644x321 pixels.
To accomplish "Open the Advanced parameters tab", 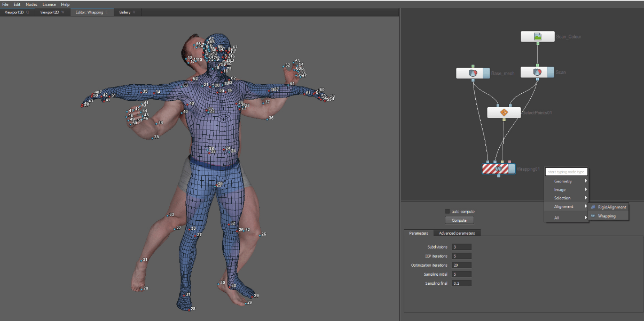I will pos(457,233).
